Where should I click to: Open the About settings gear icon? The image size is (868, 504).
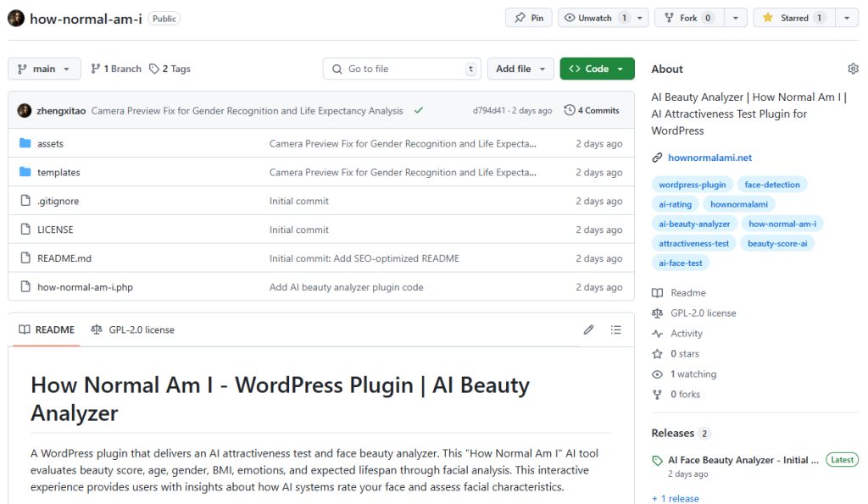tap(853, 69)
